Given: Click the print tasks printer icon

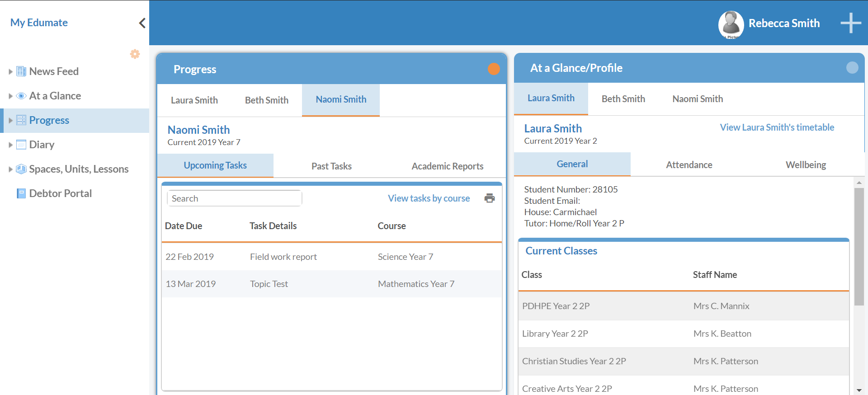Looking at the screenshot, I should [x=490, y=198].
